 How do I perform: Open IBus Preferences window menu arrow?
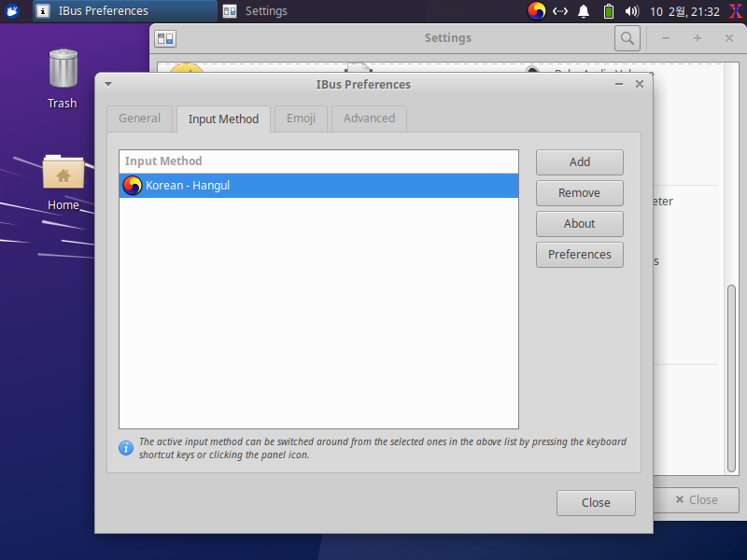click(108, 84)
